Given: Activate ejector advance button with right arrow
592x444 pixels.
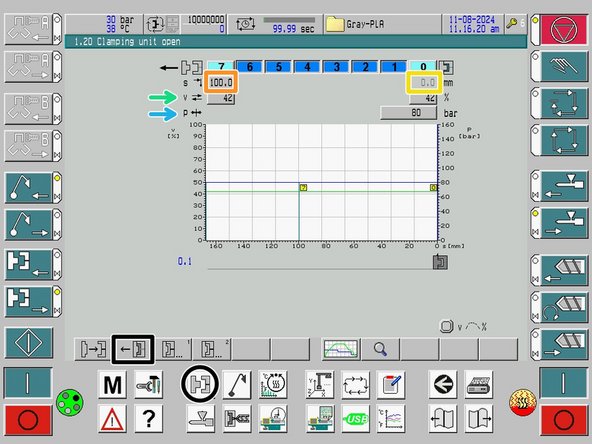Looking at the screenshot, I should pyautogui.click(x=28, y=225).
